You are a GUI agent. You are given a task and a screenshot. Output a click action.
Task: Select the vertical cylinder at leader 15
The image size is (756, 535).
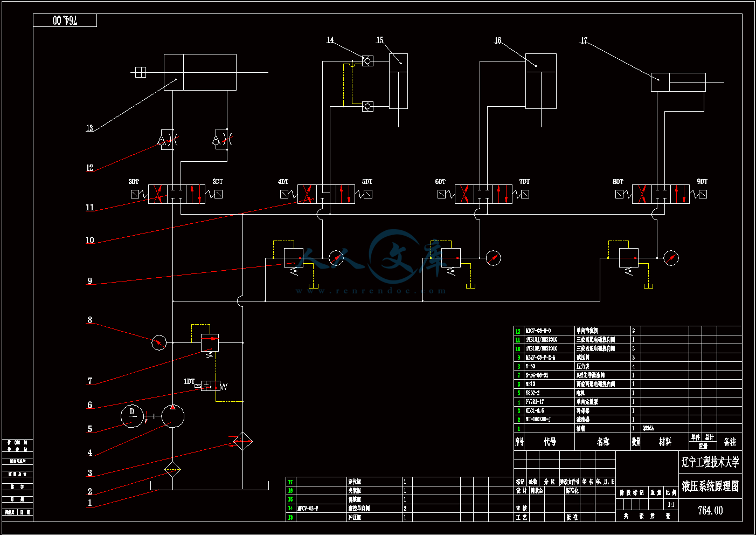[x=398, y=81]
